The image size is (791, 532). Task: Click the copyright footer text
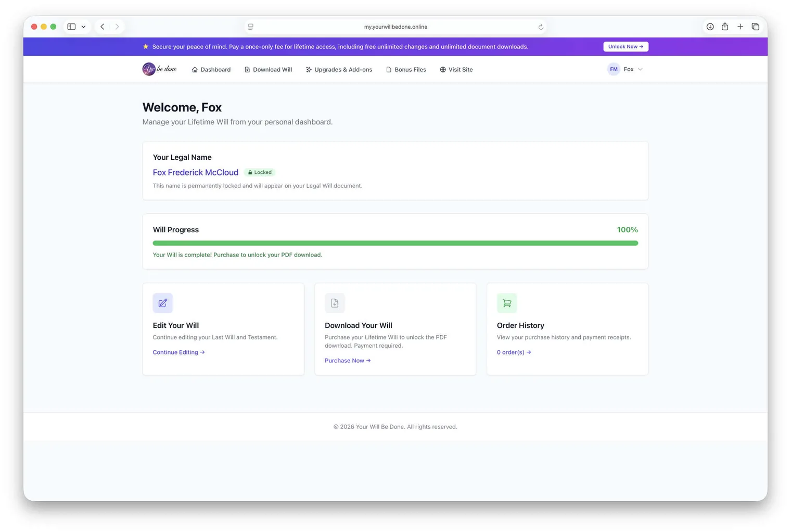[395, 427]
